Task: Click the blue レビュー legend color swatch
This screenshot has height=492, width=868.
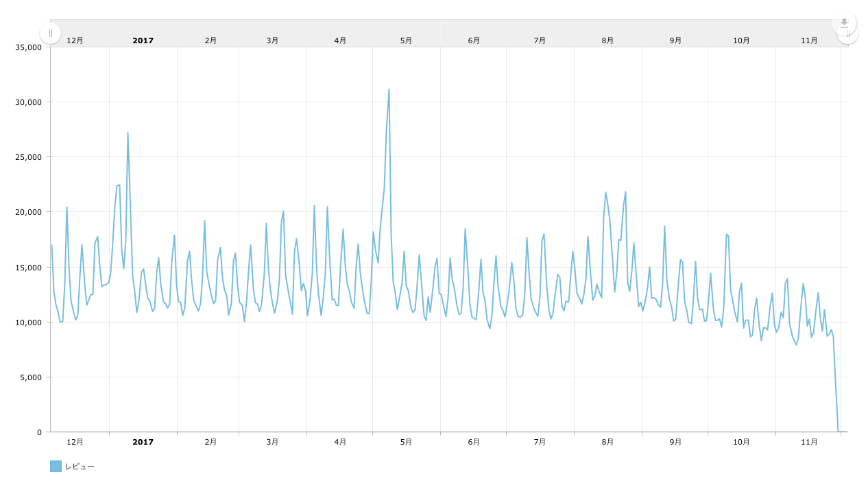Action: click(56, 467)
